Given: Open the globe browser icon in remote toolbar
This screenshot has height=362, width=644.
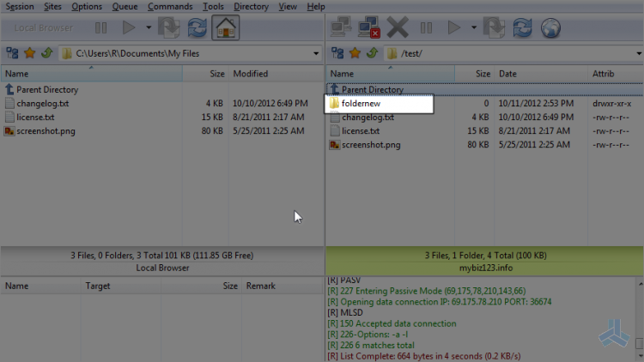Looking at the screenshot, I should point(550,28).
